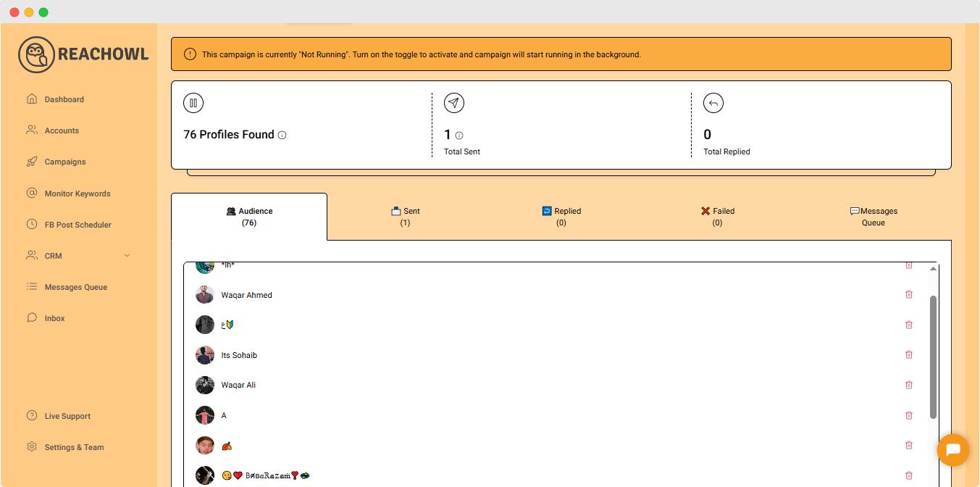This screenshot has width=980, height=487.
Task: Delete Waqar Ali from the list
Action: [909, 385]
